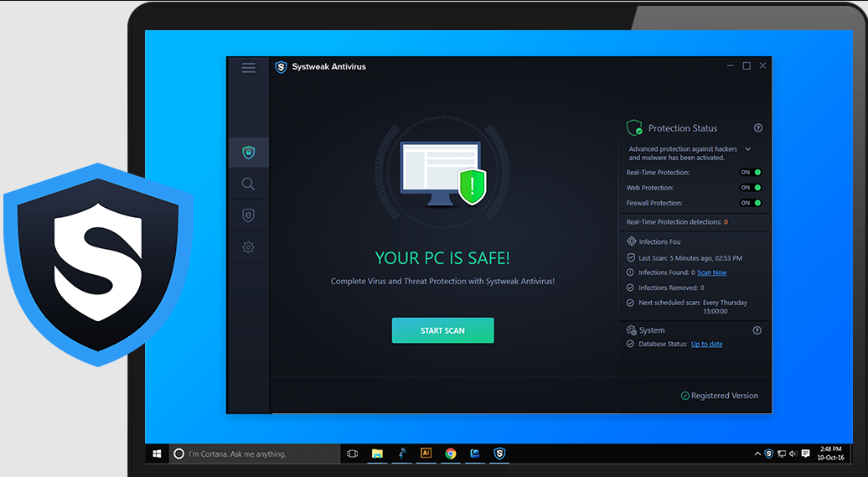
Task: Click the Up to date link
Action: pos(707,344)
